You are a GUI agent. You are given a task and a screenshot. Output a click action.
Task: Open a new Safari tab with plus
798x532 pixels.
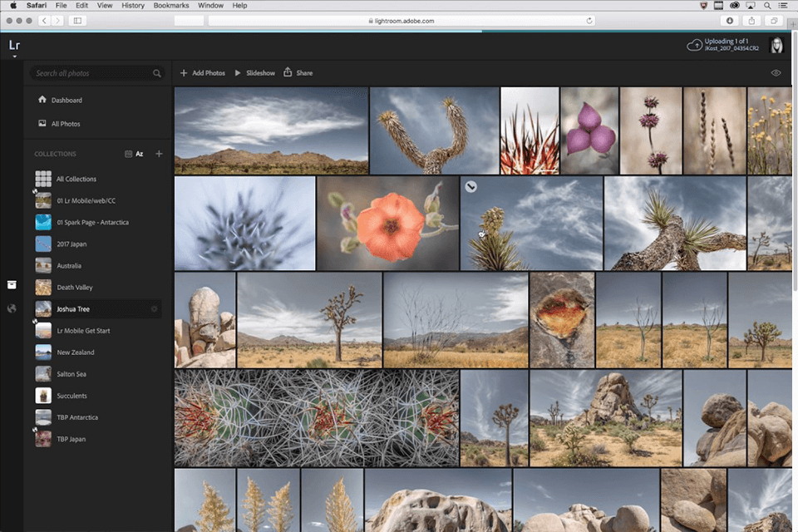(x=793, y=24)
